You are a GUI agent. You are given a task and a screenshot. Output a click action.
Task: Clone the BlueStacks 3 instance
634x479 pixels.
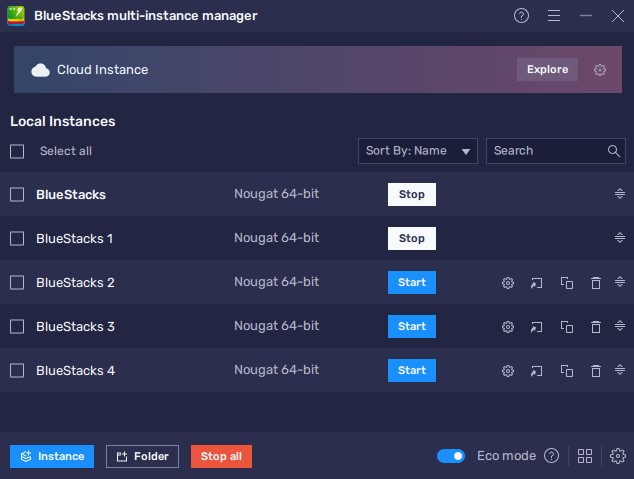(566, 327)
